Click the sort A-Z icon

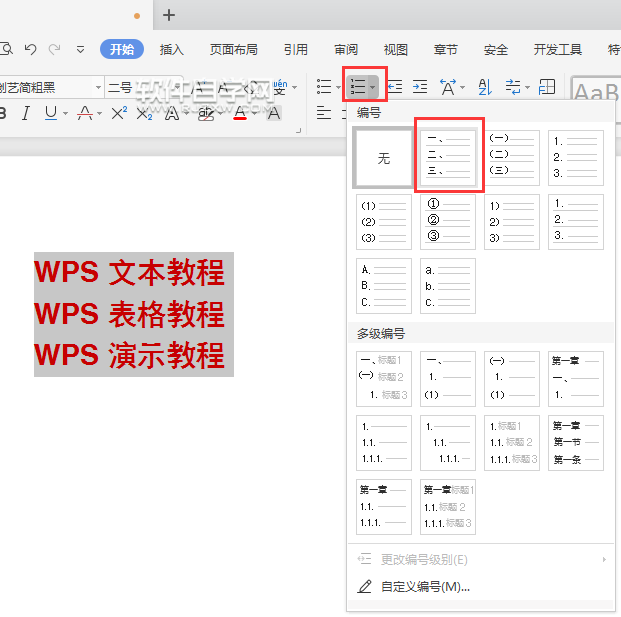point(485,87)
